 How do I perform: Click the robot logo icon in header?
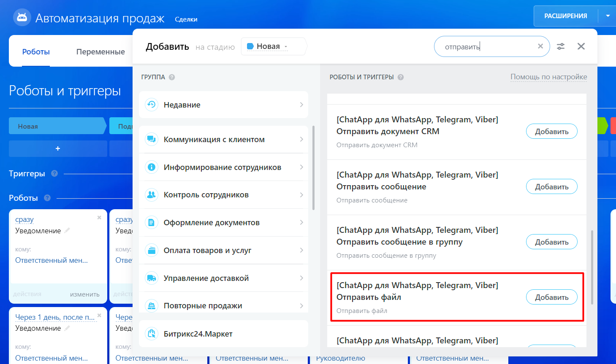click(22, 17)
